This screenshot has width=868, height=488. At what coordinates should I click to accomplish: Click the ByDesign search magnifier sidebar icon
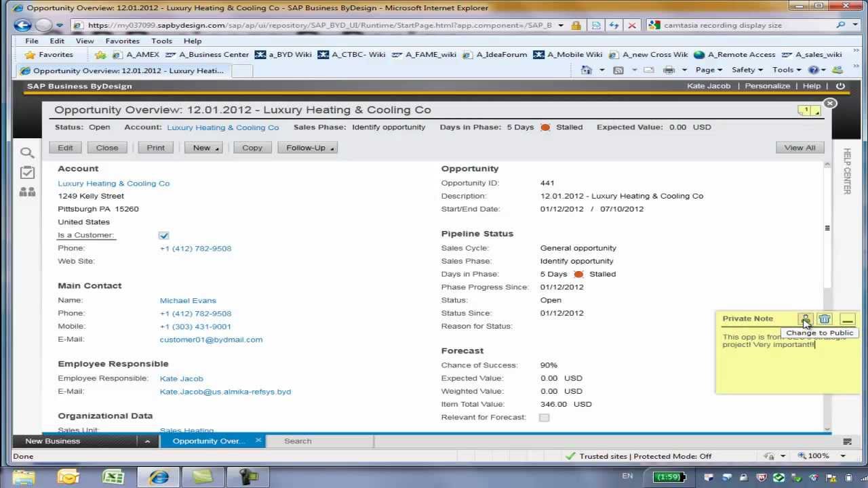pos(26,153)
